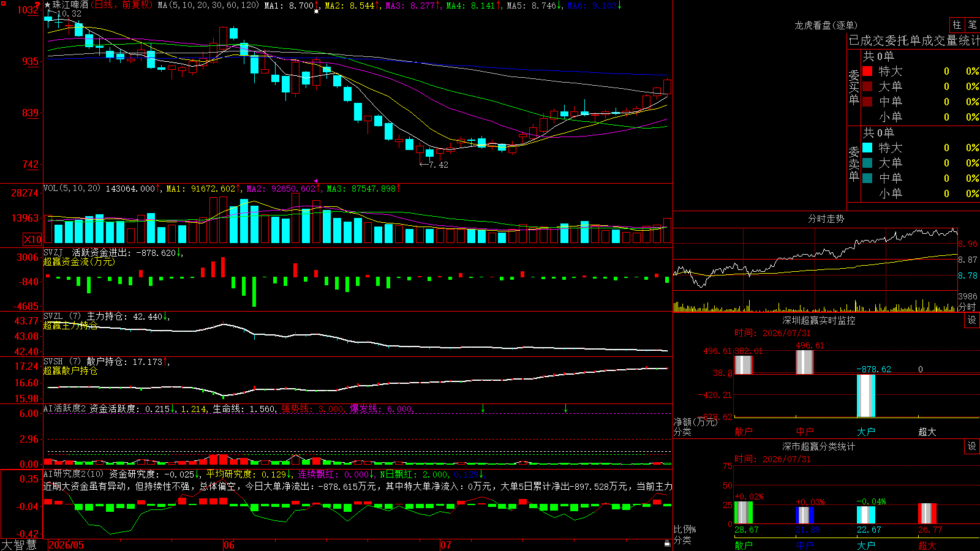Click the 07 month marker on timeline
Screen dimensions: 980x551
(x=446, y=545)
